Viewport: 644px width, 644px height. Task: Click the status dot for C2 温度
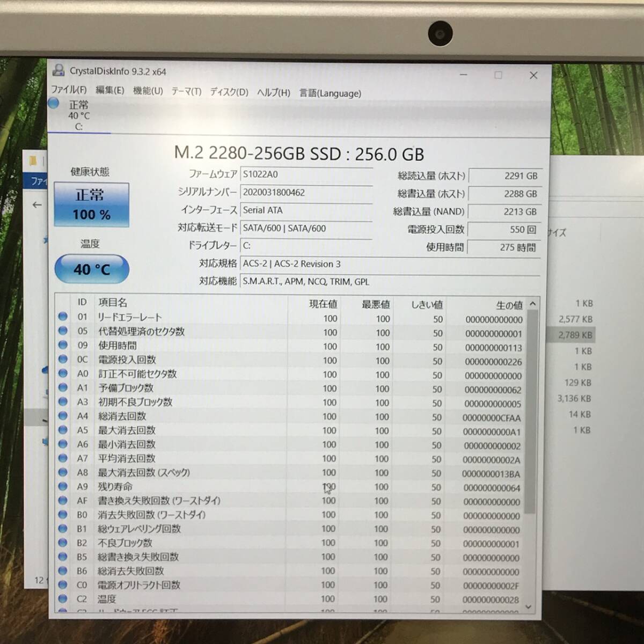(63, 598)
